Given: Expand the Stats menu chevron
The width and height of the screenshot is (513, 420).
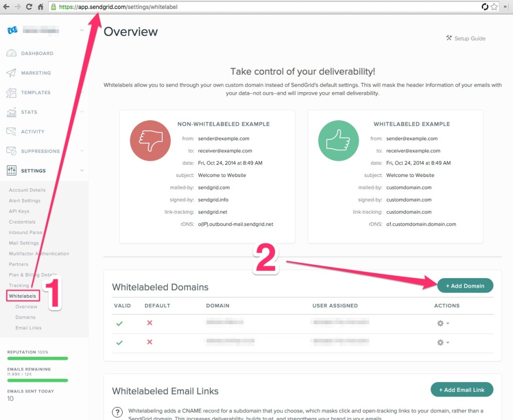Looking at the screenshot, I should click(82, 112).
